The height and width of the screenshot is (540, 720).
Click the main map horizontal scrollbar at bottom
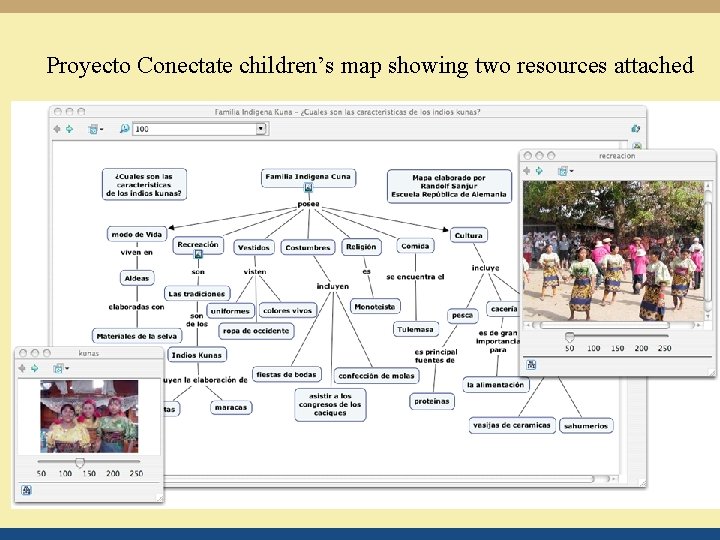(x=379, y=478)
